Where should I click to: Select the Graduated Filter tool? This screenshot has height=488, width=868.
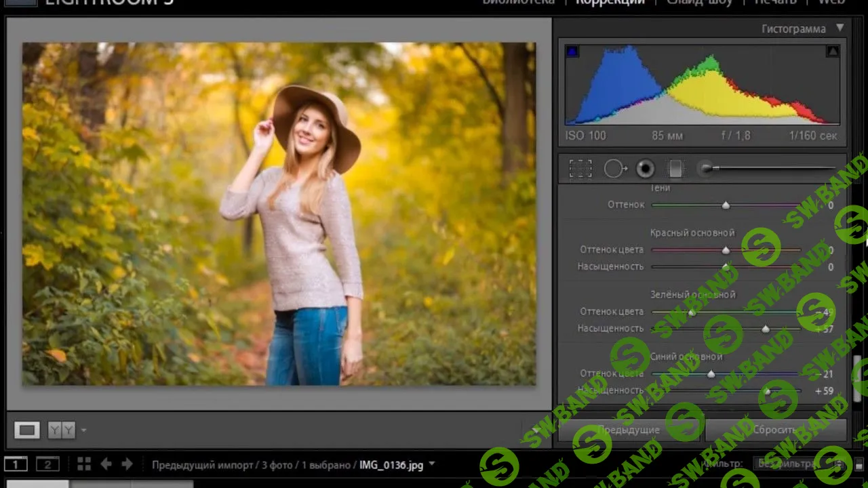click(675, 168)
